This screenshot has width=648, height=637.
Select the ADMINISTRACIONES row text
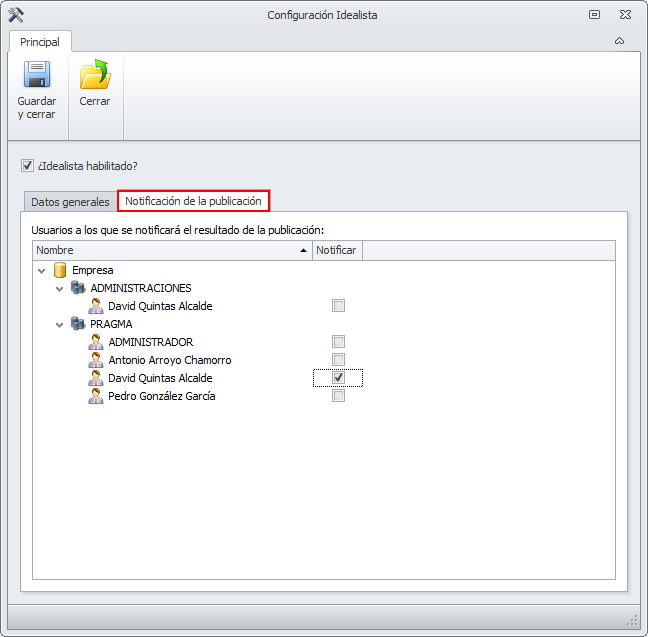pos(141,288)
